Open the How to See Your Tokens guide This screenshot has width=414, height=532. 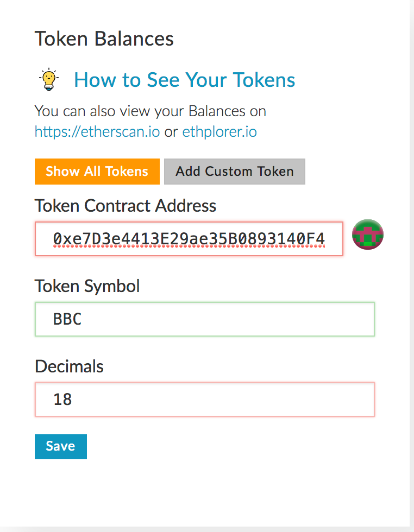point(184,80)
